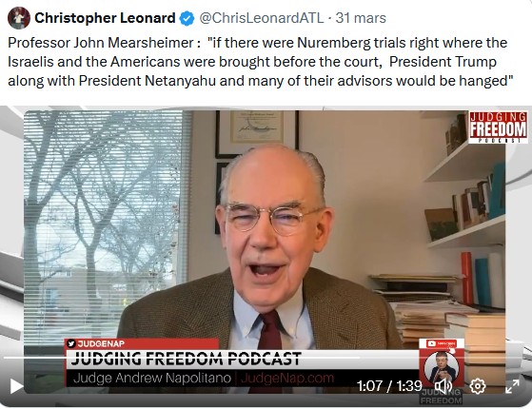Click the red YouTube subscribe badge overlay
532x409 pixels.
[x=441, y=343]
